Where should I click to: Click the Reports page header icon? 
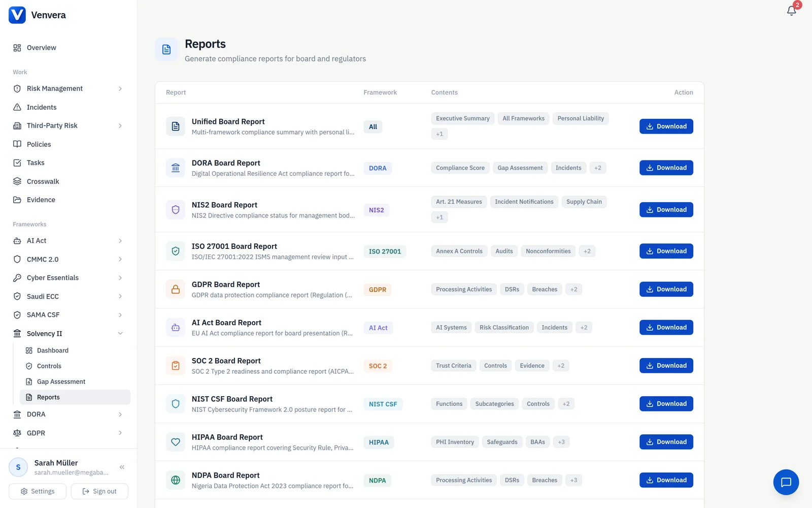point(166,49)
